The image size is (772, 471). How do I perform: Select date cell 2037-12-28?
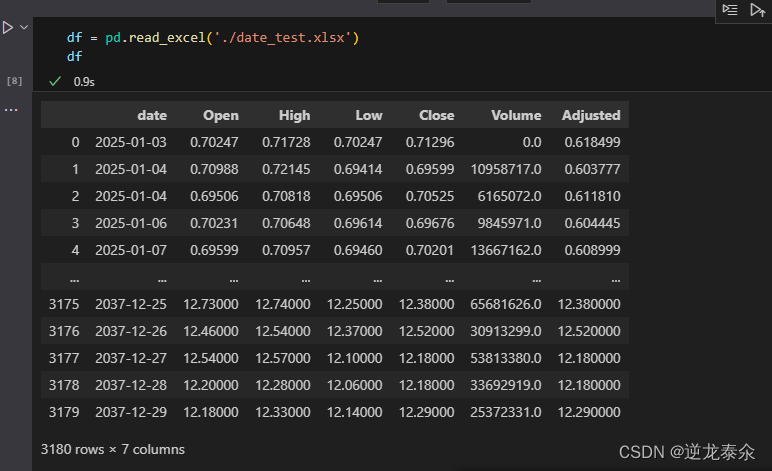[131, 385]
